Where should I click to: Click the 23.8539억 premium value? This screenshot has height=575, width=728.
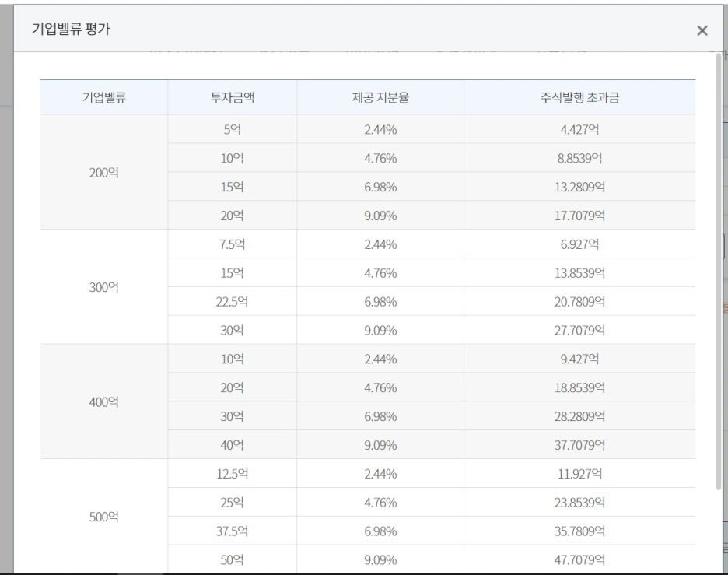(x=579, y=503)
